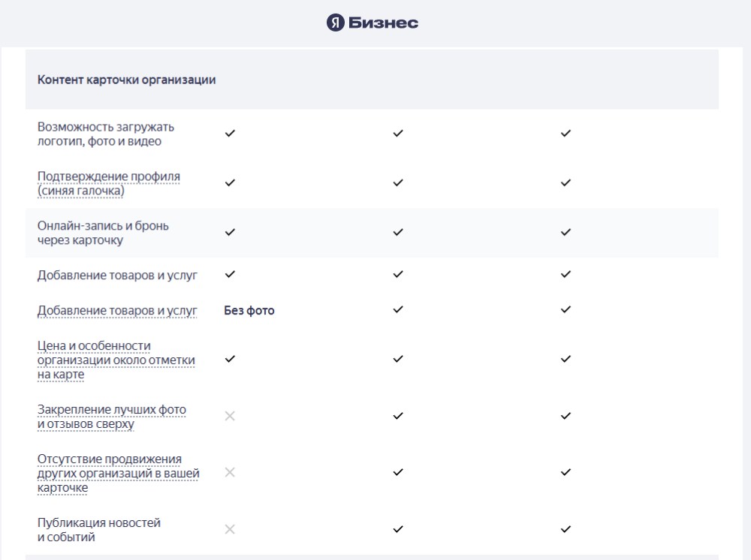Click last-column checkmark in Публикация новостей row
Screen dimensions: 751x560
[x=566, y=529]
